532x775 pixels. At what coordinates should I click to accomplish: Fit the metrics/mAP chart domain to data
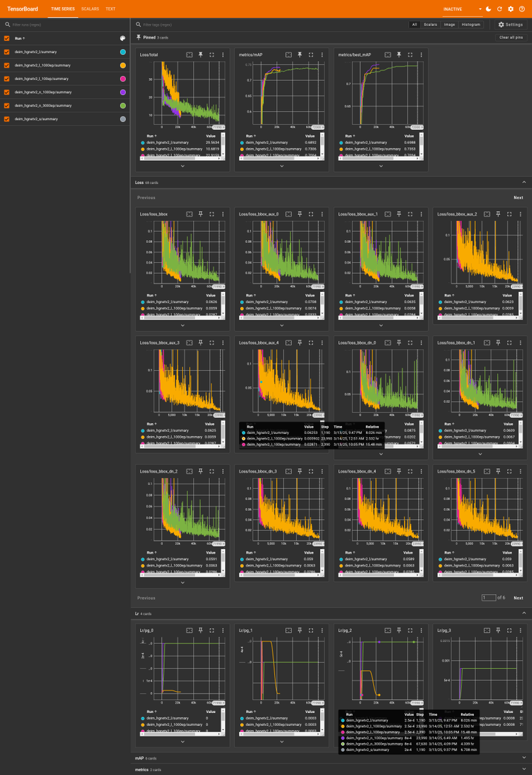[289, 54]
